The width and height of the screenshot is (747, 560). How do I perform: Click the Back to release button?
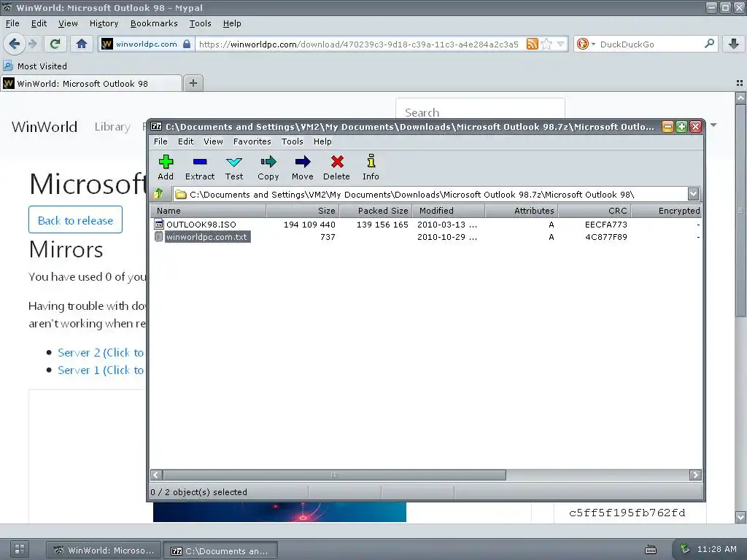coord(75,219)
